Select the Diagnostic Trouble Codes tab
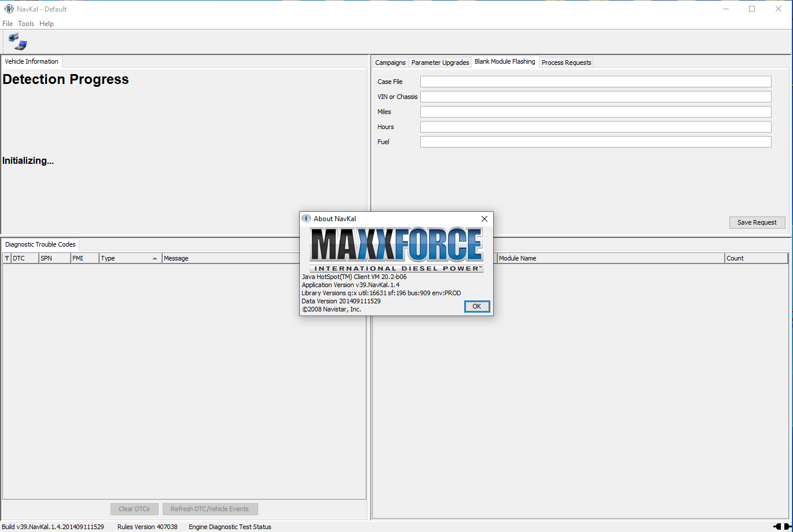This screenshot has height=532, width=793. tap(40, 244)
